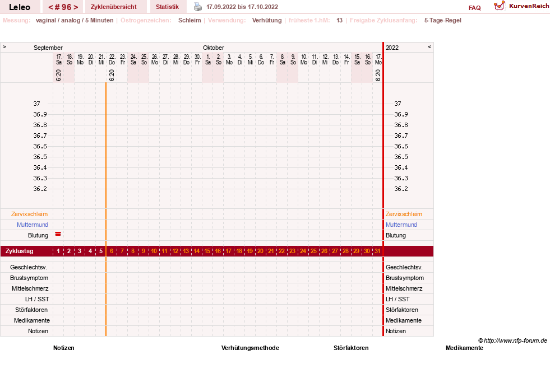
Task: Open the FAQ link
Action: coord(474,8)
